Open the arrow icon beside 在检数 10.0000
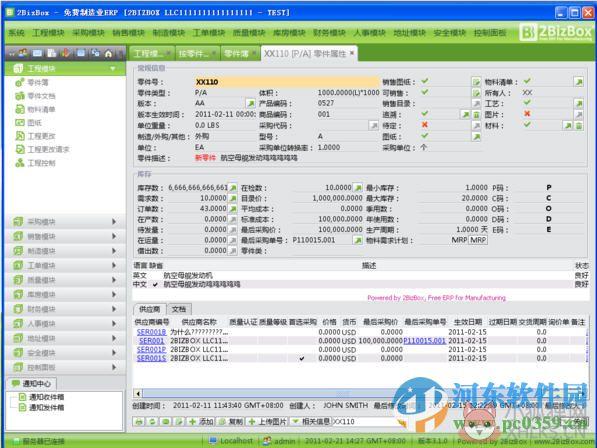The height and width of the screenshot is (448, 597). coord(358,188)
